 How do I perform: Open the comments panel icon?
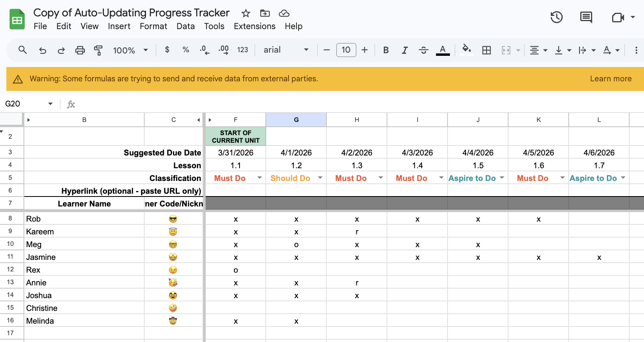[x=586, y=17]
